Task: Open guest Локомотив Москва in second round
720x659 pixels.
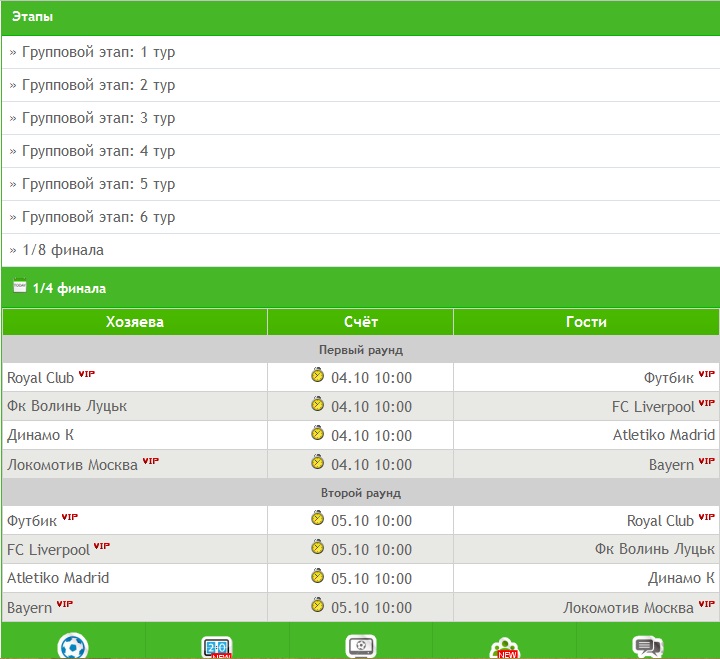Action: click(x=628, y=608)
